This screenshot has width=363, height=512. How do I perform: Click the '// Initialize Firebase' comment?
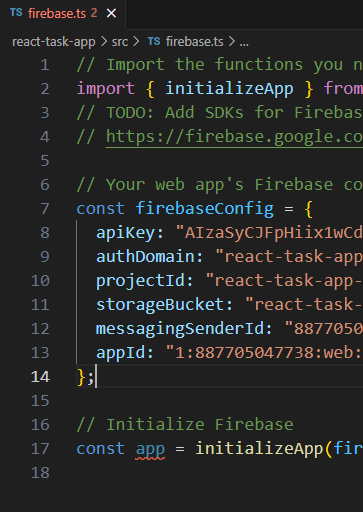point(185,425)
